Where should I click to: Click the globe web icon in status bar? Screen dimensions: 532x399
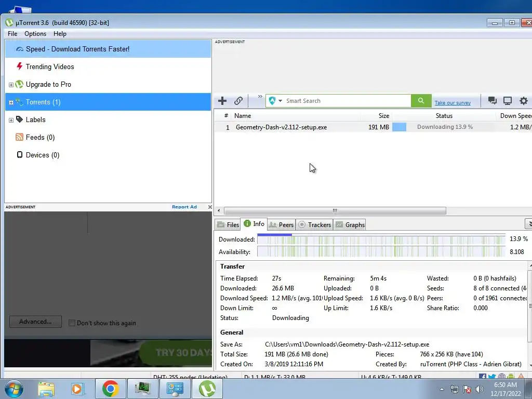501,376
